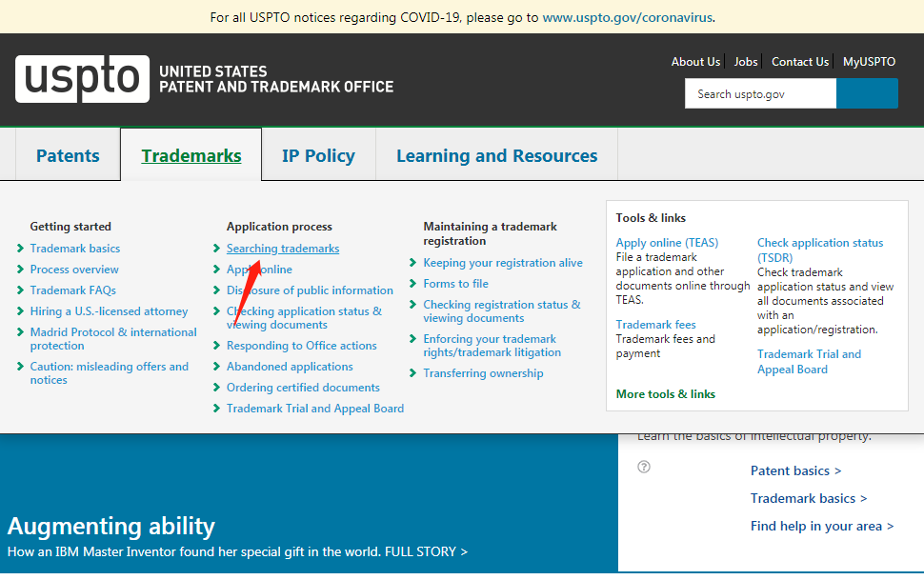The image size is (924, 580).
Task: Open the Contact Us link
Action: (x=799, y=62)
